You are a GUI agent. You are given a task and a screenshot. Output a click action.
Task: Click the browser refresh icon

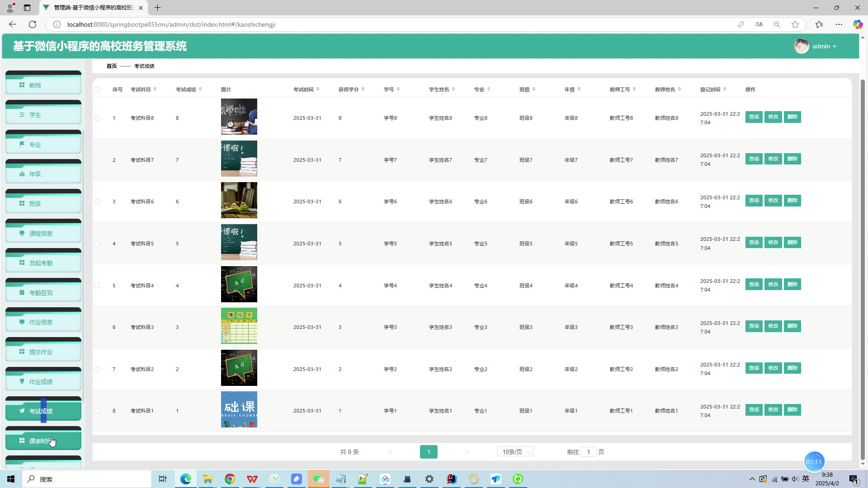[33, 24]
